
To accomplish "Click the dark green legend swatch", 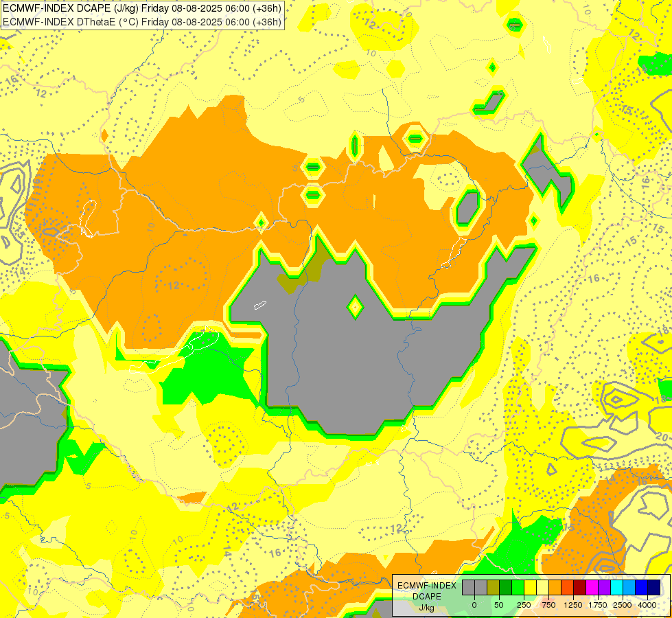I will [x=506, y=587].
